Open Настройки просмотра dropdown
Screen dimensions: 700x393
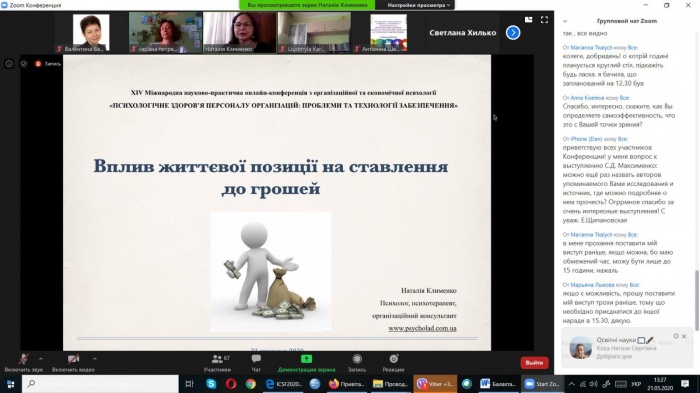click(419, 5)
